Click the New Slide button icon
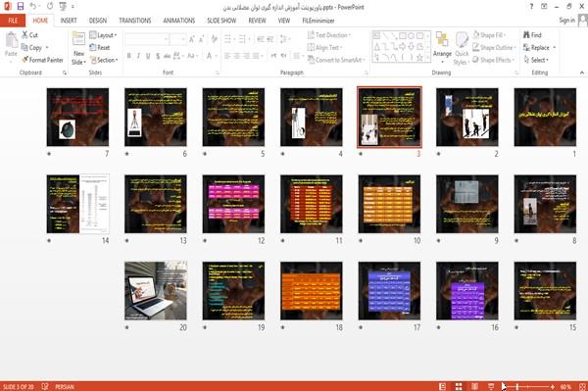 coord(78,40)
